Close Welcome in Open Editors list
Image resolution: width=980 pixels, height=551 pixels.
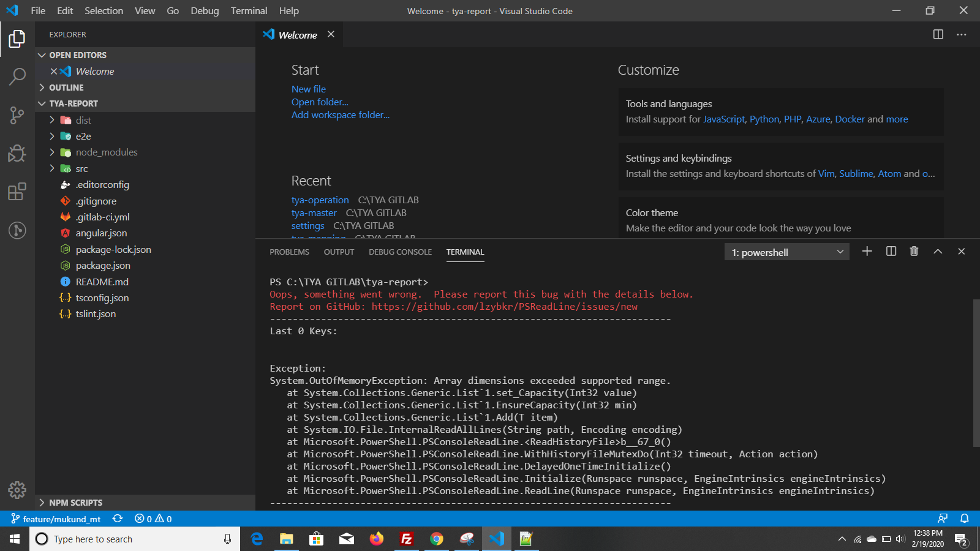[54, 71]
